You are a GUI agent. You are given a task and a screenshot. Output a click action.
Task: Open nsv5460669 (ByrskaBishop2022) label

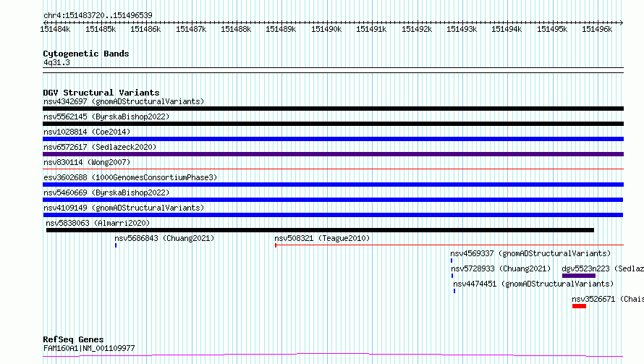pos(106,192)
